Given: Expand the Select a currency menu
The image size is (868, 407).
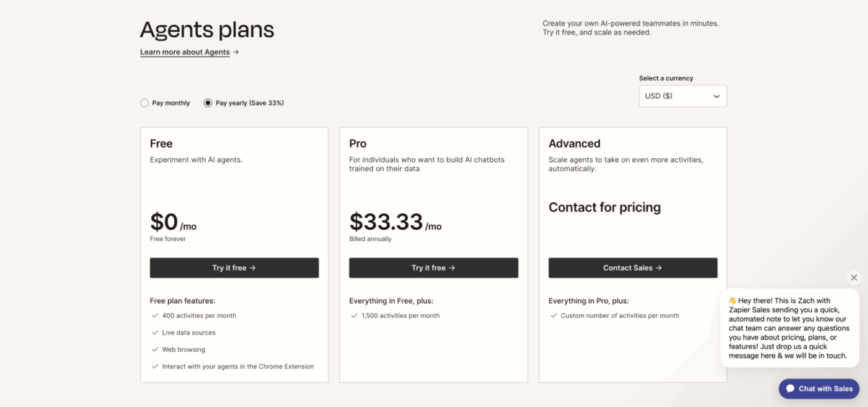Looking at the screenshot, I should pyautogui.click(x=682, y=96).
